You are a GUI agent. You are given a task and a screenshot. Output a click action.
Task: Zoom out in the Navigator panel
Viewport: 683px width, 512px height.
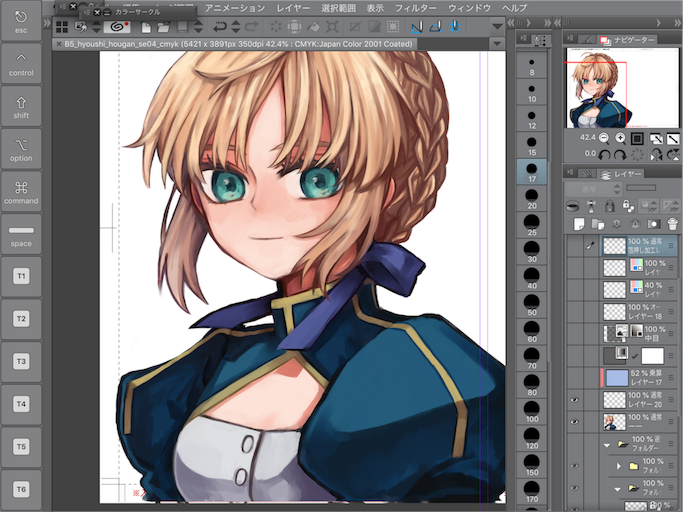[x=604, y=139]
